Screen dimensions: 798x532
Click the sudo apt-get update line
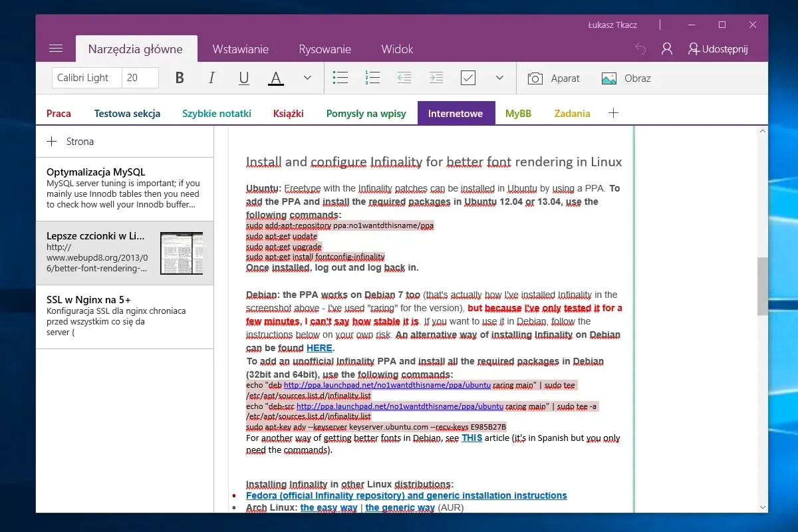click(281, 236)
